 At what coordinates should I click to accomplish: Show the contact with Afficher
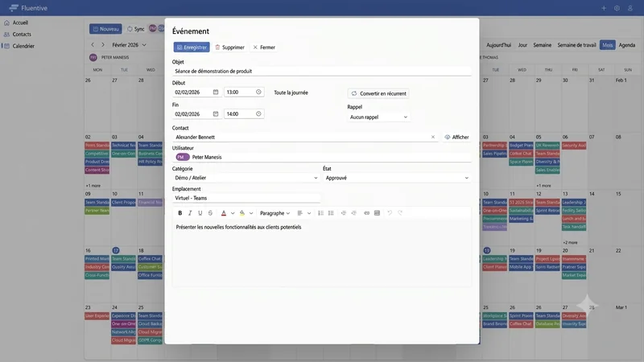tap(456, 137)
